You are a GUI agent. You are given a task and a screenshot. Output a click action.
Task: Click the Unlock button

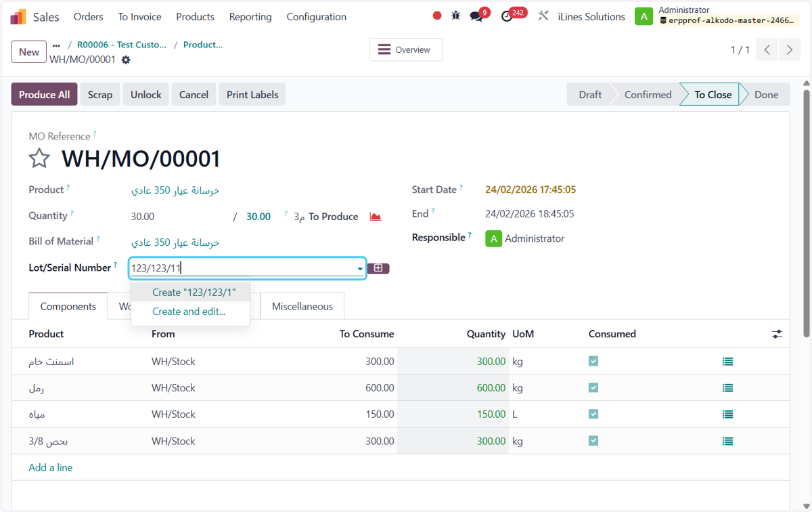point(146,95)
